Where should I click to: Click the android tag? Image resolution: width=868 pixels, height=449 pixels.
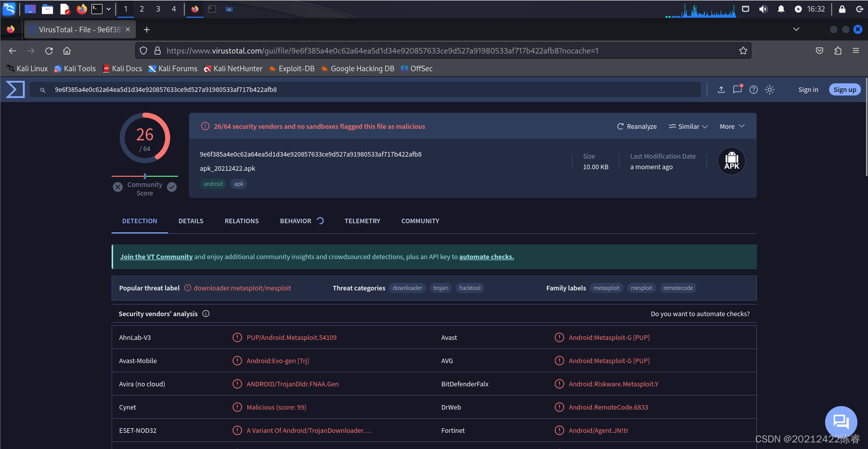[x=213, y=184]
